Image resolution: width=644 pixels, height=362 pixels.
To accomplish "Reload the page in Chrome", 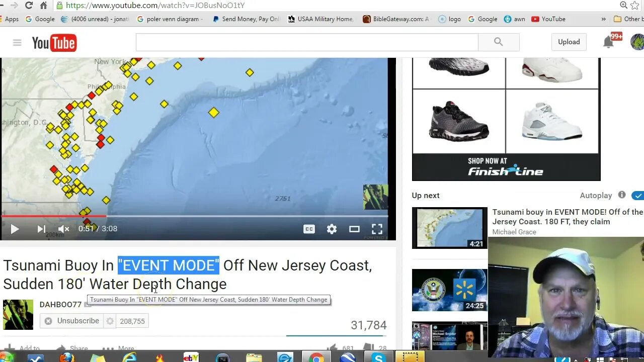I will (x=29, y=6).
